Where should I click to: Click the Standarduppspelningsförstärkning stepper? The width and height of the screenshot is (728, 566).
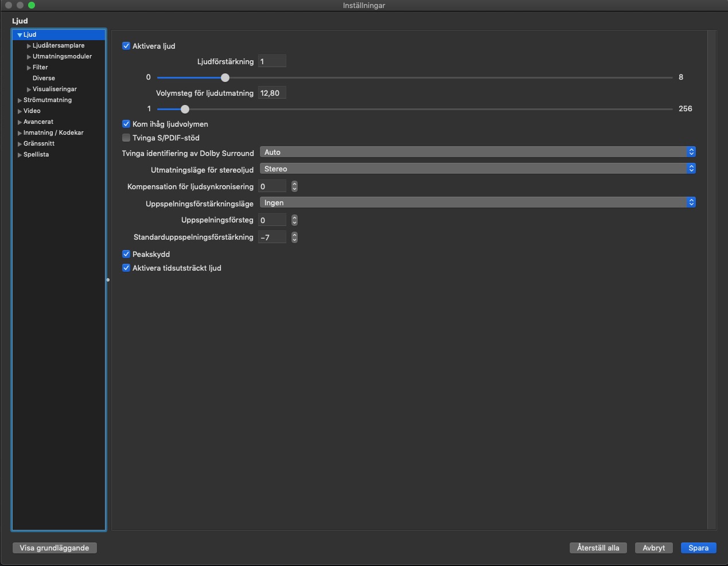coord(294,237)
